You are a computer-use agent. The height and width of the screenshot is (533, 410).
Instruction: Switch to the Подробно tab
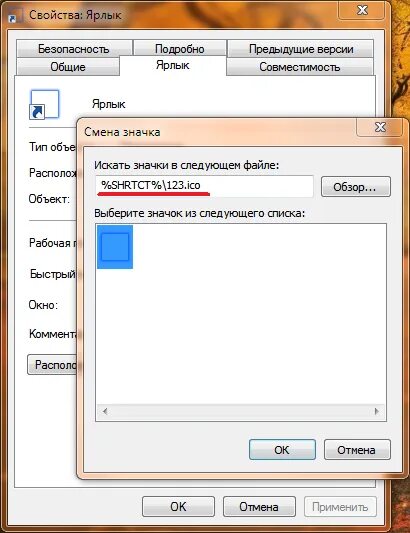pos(180,49)
